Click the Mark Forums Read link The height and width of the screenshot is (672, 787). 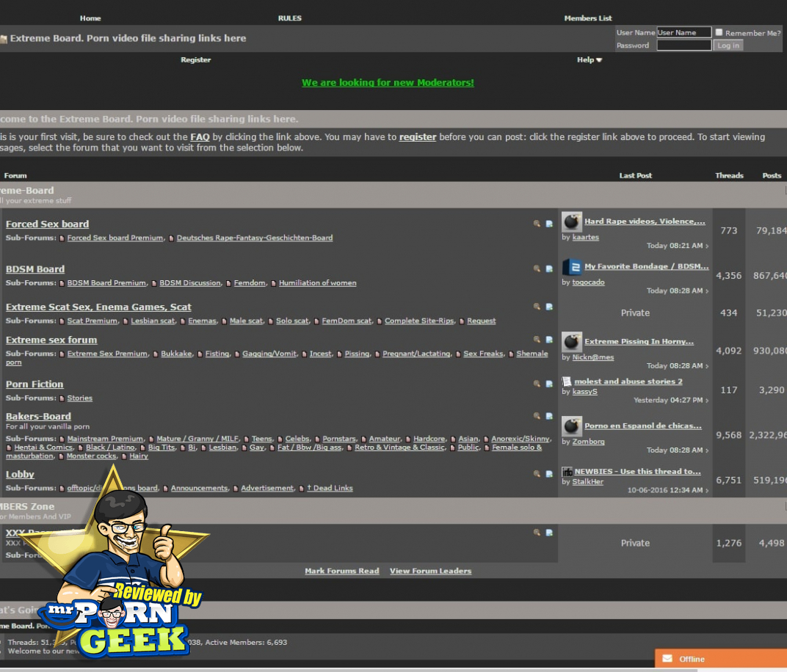click(342, 571)
